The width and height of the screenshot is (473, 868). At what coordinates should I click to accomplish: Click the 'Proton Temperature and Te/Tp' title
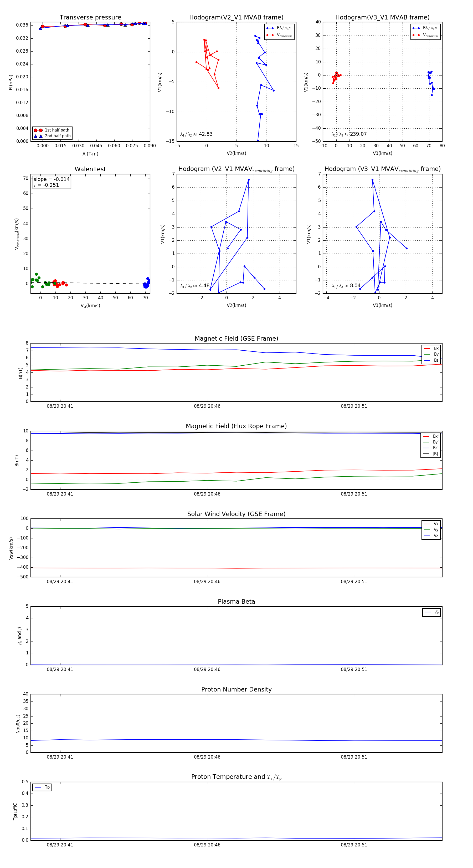pyautogui.click(x=236, y=777)
